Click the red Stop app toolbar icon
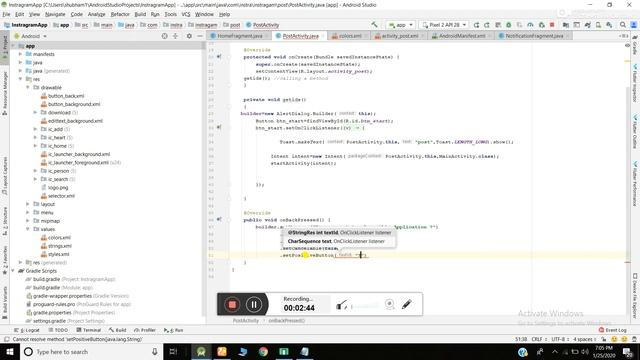 pos(552,25)
